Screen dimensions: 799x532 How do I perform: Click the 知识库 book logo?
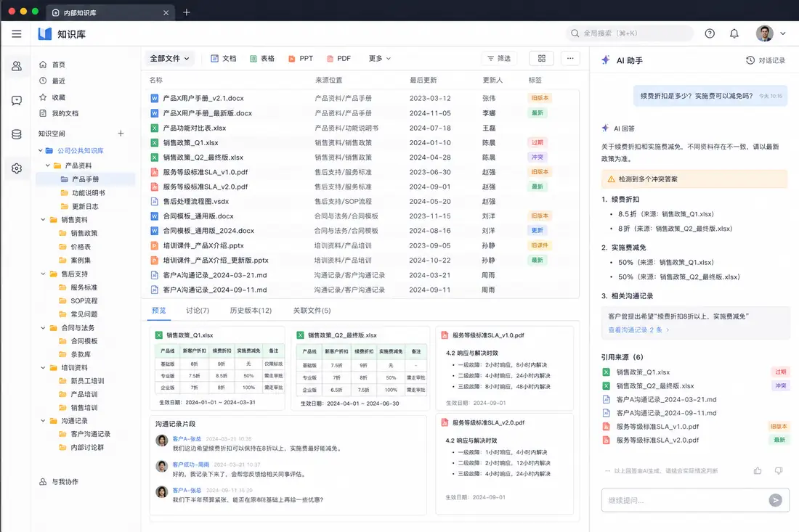point(45,34)
